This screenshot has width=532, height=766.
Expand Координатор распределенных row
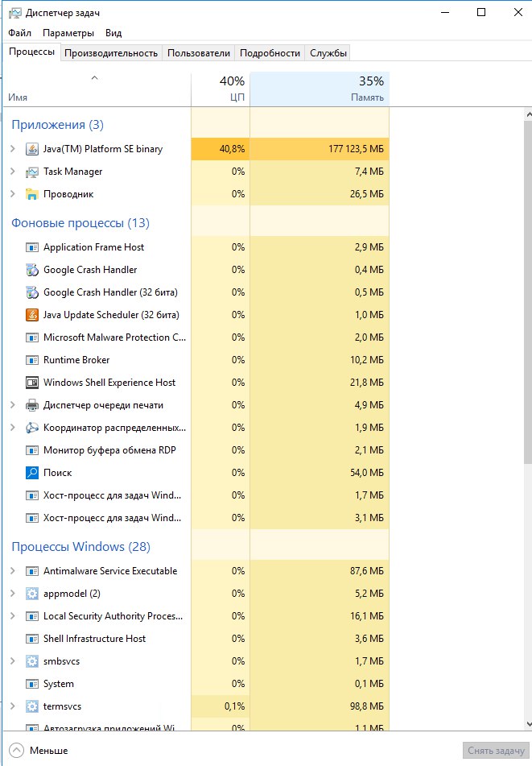tap(13, 427)
